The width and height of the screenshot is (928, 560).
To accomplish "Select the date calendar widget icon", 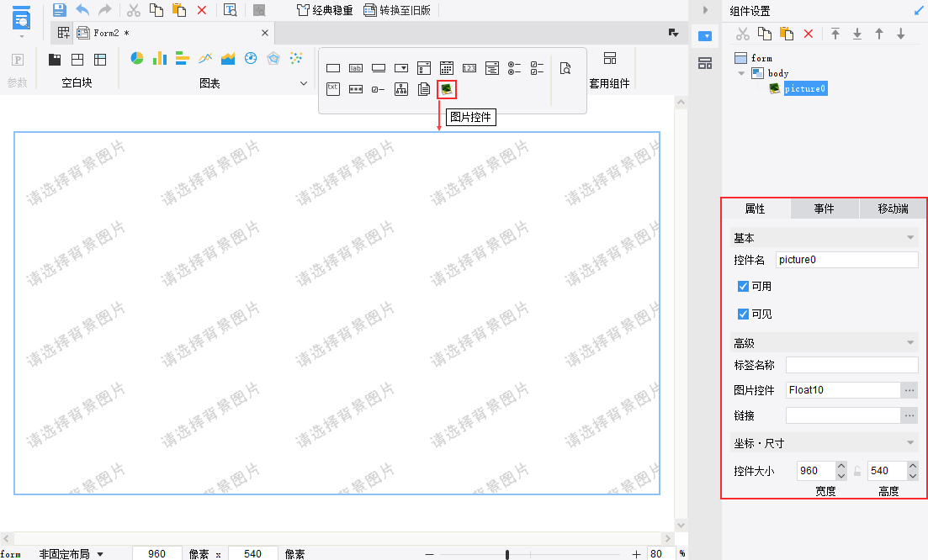I will pos(446,68).
